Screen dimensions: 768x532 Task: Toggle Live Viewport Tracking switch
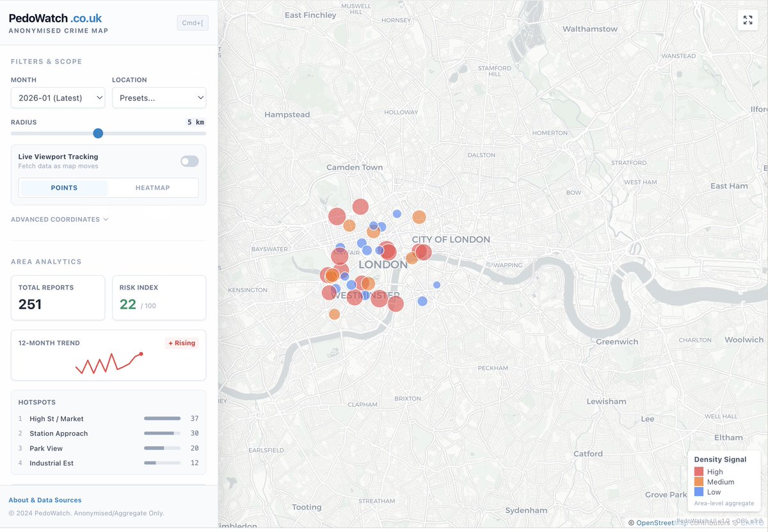pyautogui.click(x=189, y=161)
